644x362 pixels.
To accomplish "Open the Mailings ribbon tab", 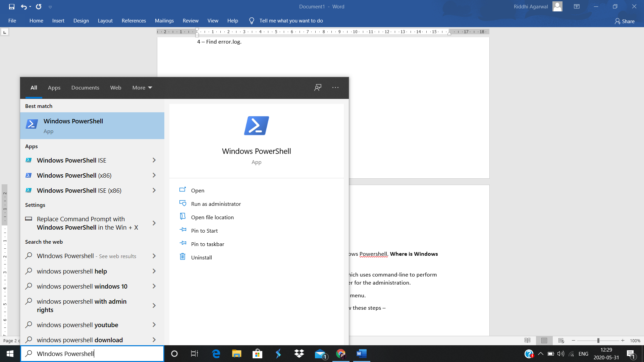I will (164, 21).
